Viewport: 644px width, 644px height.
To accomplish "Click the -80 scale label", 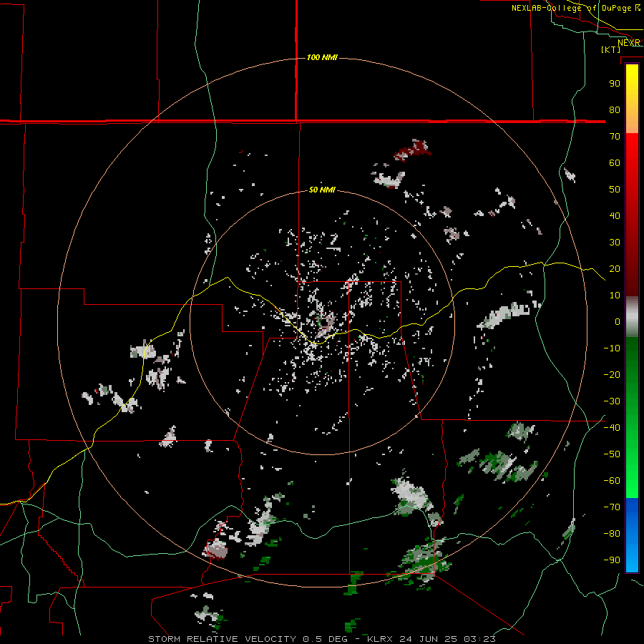I will 612,534.
